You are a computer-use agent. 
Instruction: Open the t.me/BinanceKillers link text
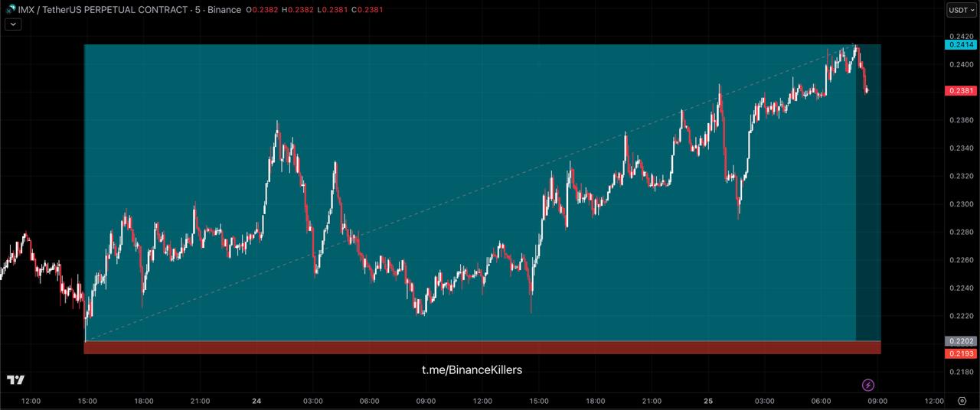(x=472, y=370)
